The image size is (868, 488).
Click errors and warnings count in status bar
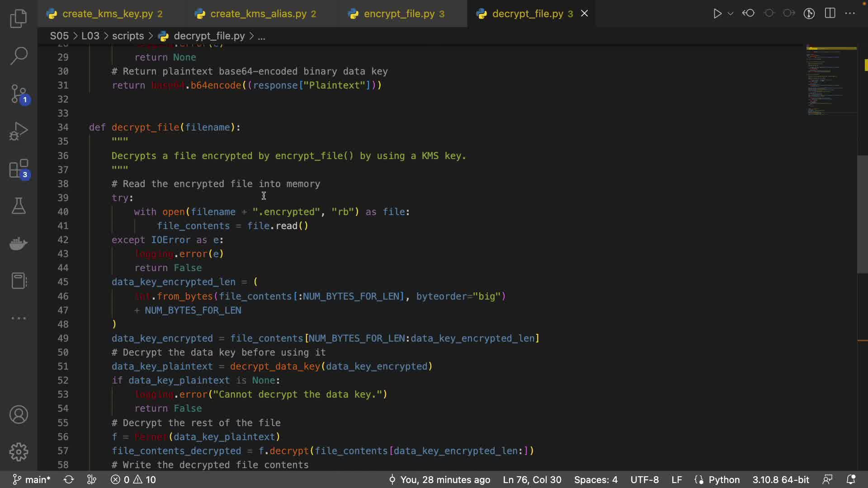(133, 479)
